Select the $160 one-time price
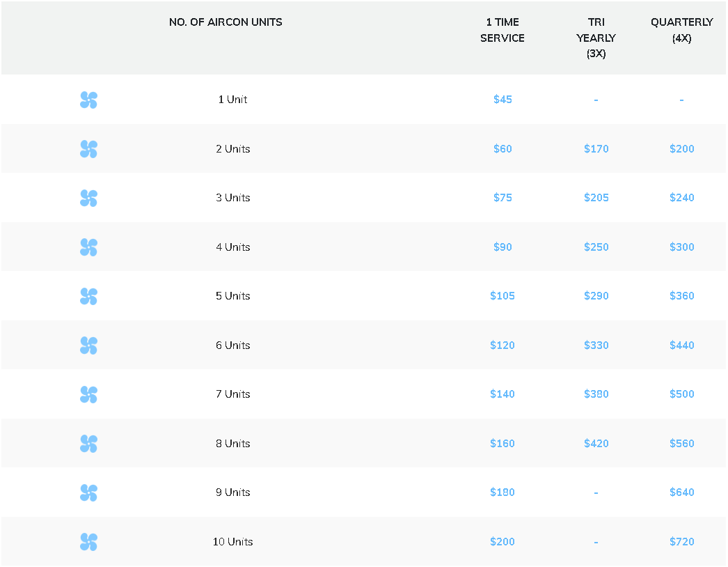 pyautogui.click(x=503, y=444)
